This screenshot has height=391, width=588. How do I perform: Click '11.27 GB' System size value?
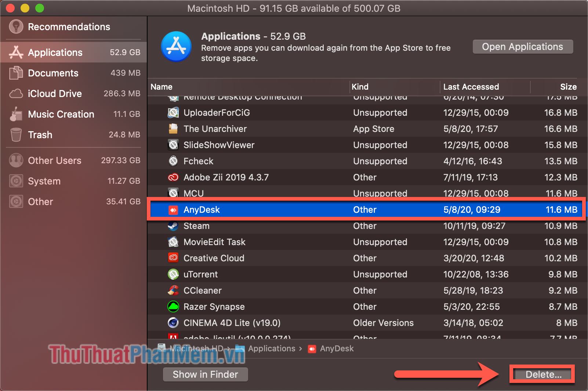[124, 181]
